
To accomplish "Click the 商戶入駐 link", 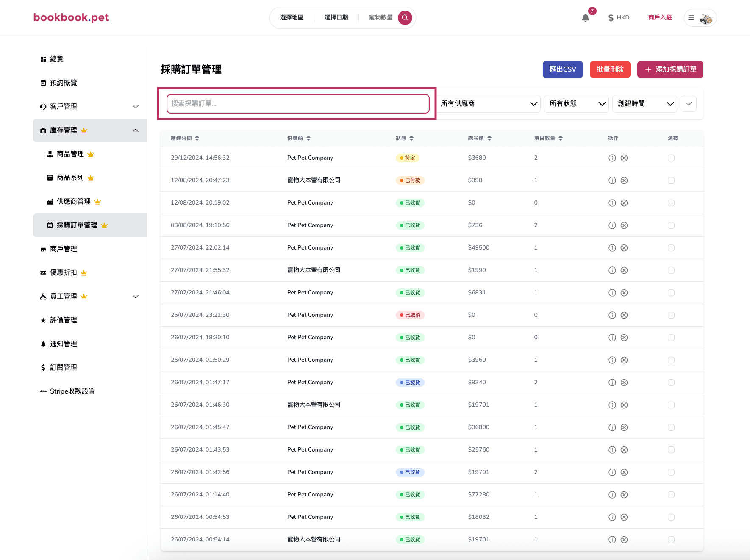I will coord(660,18).
